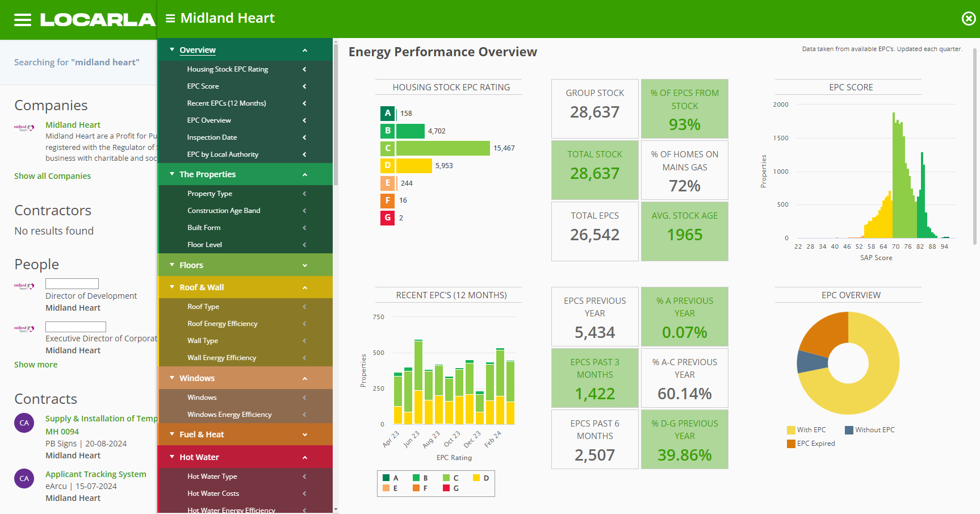Toggle EPC Expired legend entry
The height and width of the screenshot is (514, 980).
(x=811, y=444)
